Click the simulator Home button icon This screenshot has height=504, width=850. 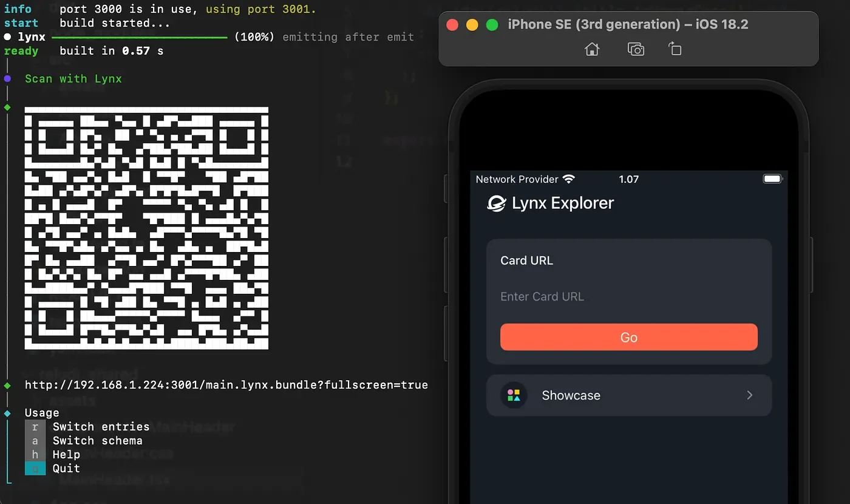tap(592, 49)
